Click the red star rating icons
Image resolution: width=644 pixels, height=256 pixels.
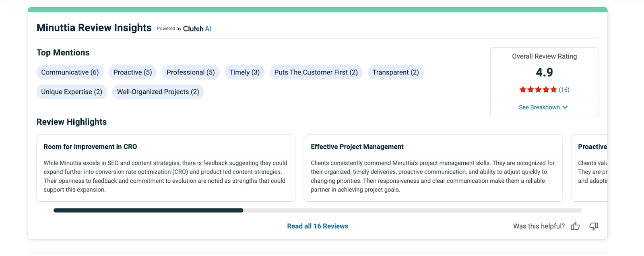pos(538,90)
